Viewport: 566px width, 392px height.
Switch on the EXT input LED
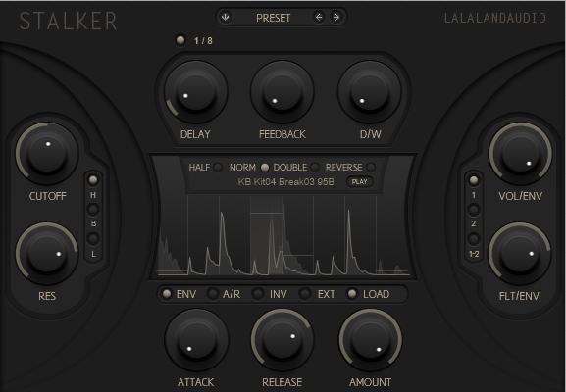pos(305,294)
